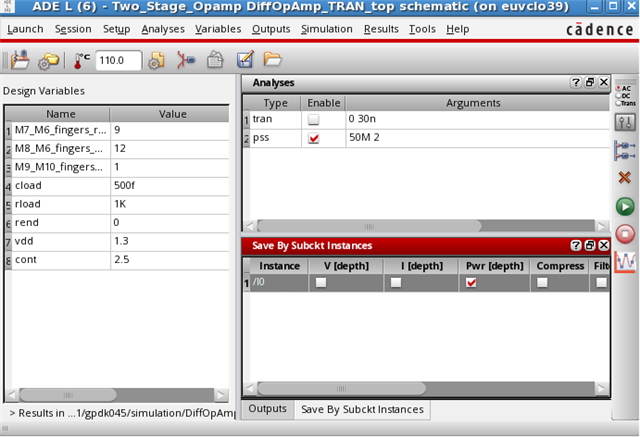Click the red Stop Simulation icon
Viewport: 640px width, 437px height.
(625, 234)
